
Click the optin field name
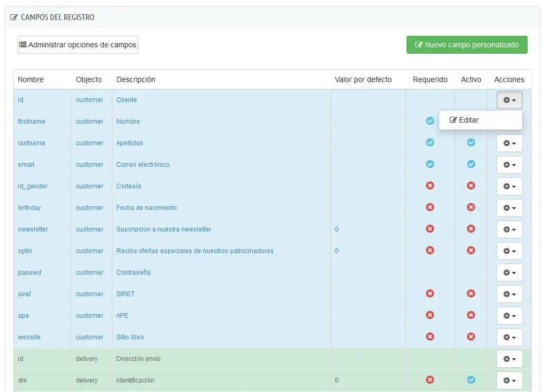25,251
